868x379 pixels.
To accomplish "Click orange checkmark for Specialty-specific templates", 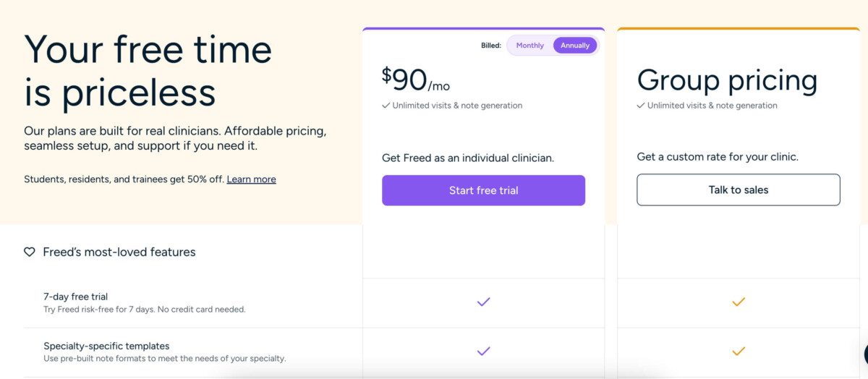I will 739,352.
